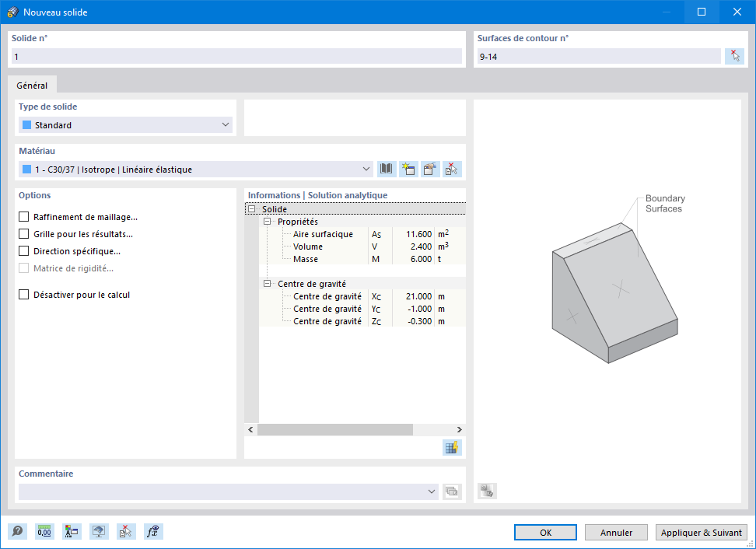Click the OK button
Viewport: 756px width, 549px height.
click(545, 532)
